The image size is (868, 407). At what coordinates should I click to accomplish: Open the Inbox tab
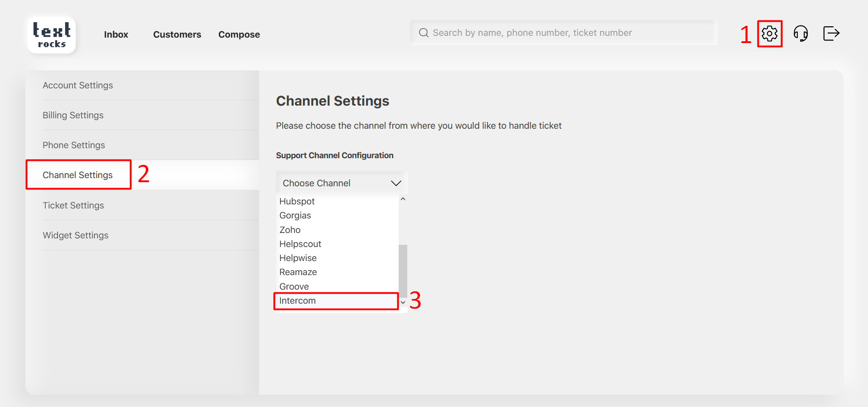116,34
